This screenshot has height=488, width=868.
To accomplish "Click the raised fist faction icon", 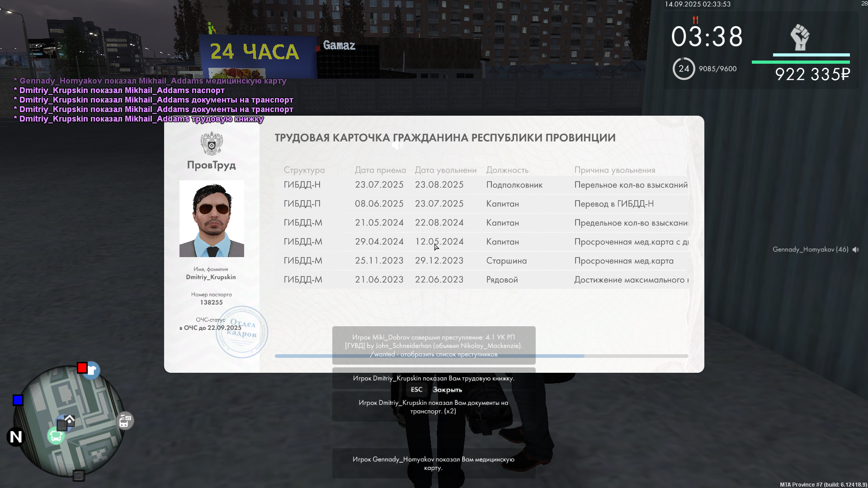I will 800,37.
